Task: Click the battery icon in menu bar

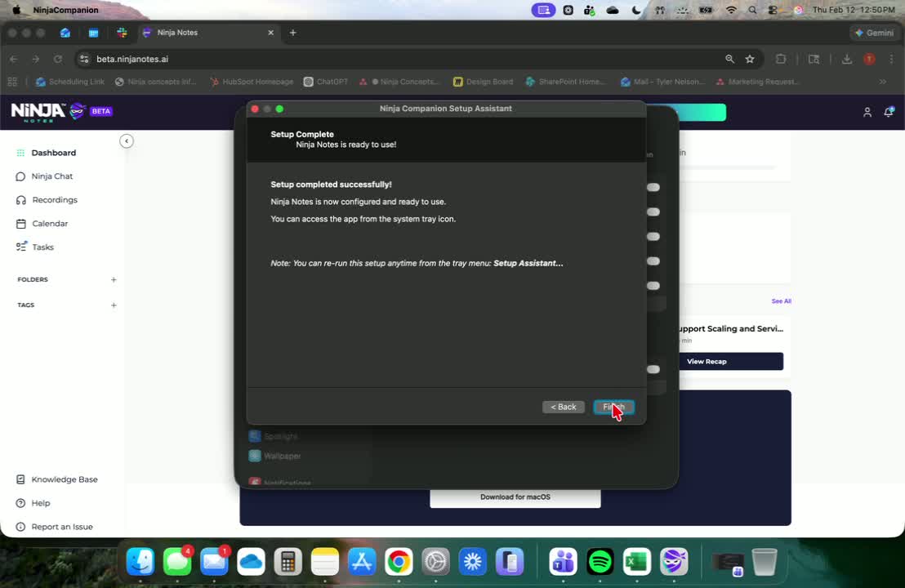Action: tap(706, 10)
